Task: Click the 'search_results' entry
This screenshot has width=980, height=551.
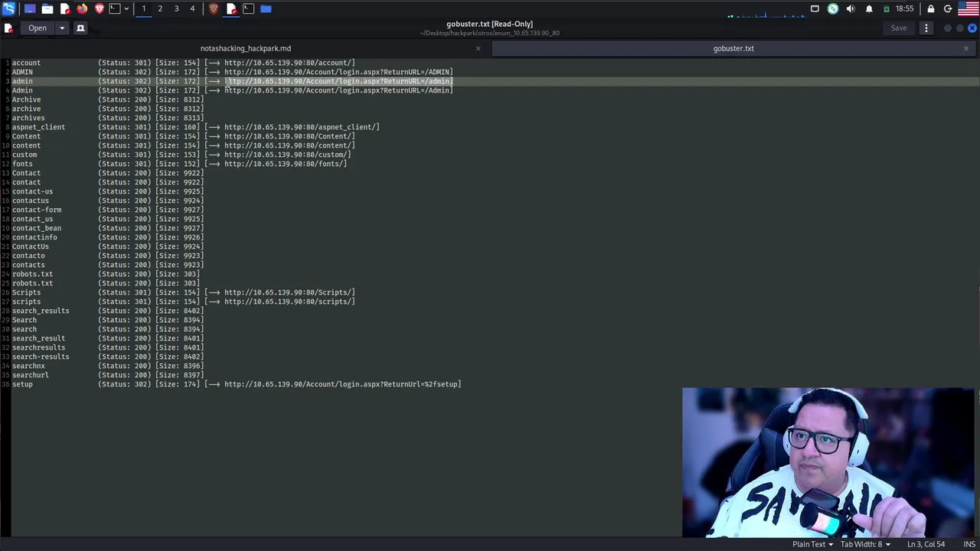Action: (41, 311)
